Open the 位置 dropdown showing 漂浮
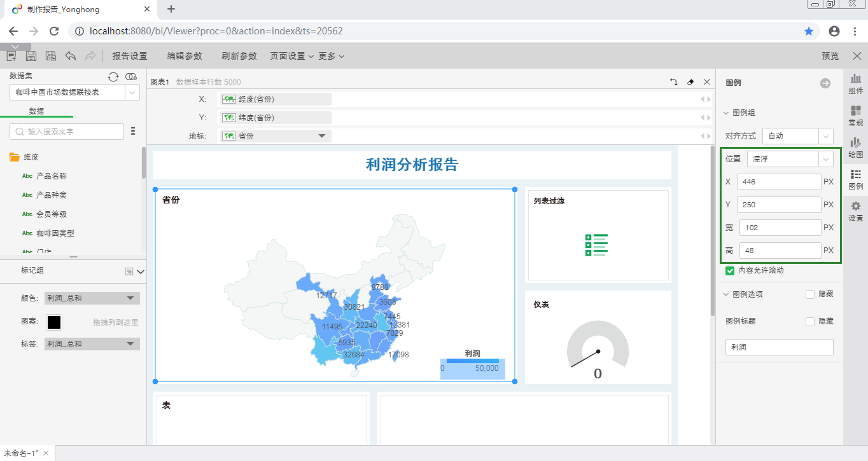Image resolution: width=868 pixels, height=461 pixels. pos(790,159)
